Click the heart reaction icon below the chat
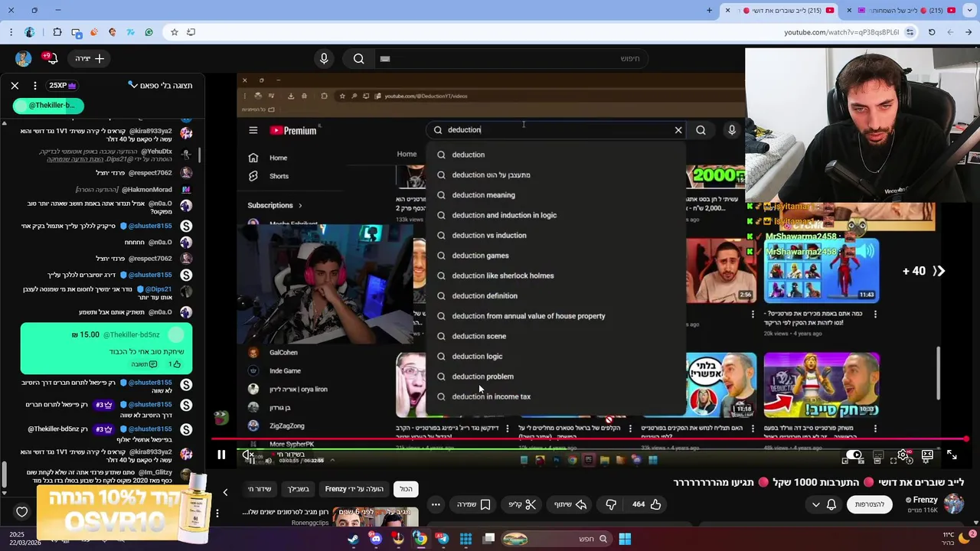The height and width of the screenshot is (551, 980). (22, 512)
